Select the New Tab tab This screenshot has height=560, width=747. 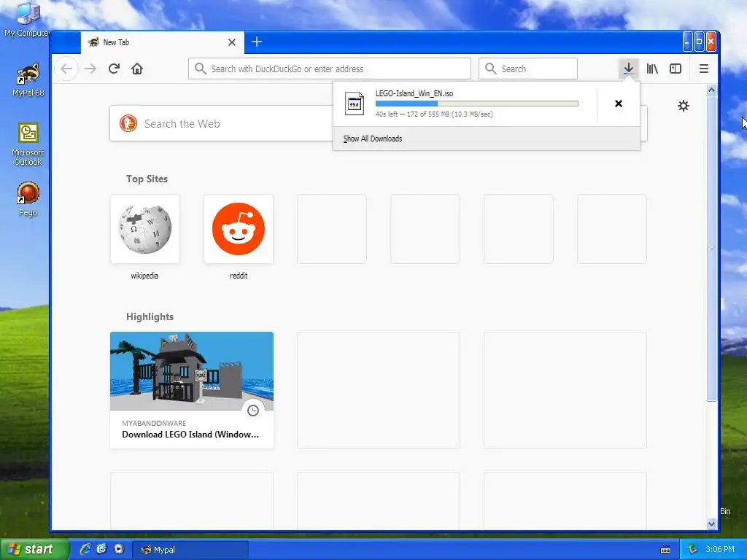coord(162,42)
